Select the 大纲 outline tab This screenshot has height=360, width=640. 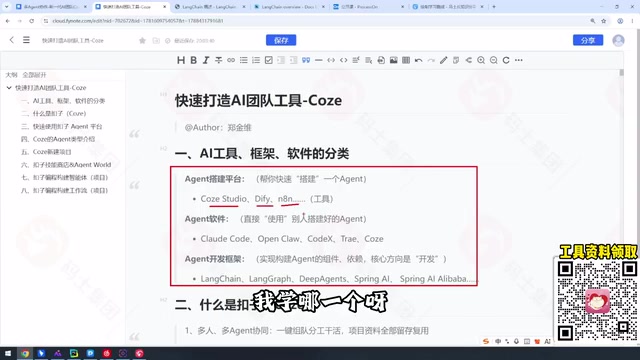pyautogui.click(x=11, y=75)
